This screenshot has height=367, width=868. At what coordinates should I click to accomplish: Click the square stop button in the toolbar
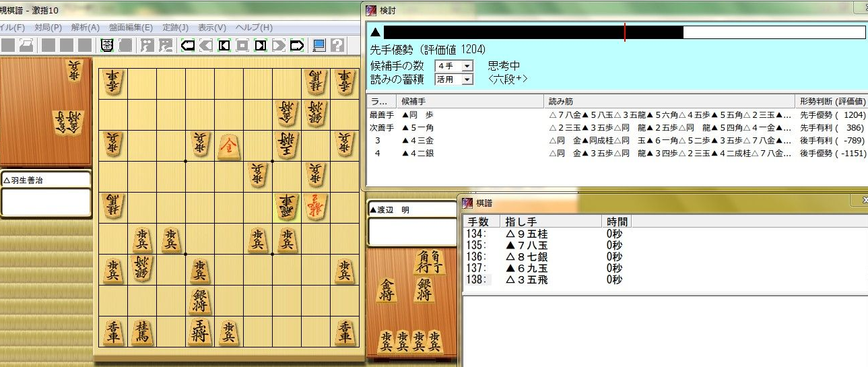pyautogui.click(x=242, y=45)
